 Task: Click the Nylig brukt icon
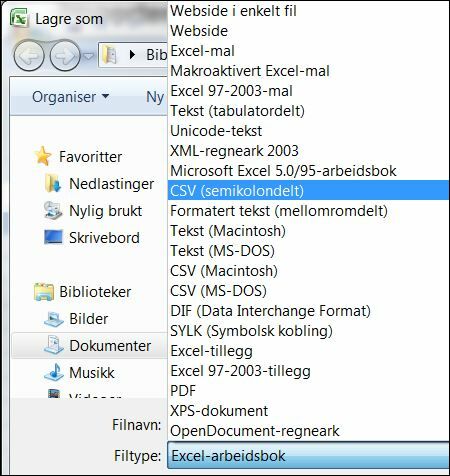53,210
